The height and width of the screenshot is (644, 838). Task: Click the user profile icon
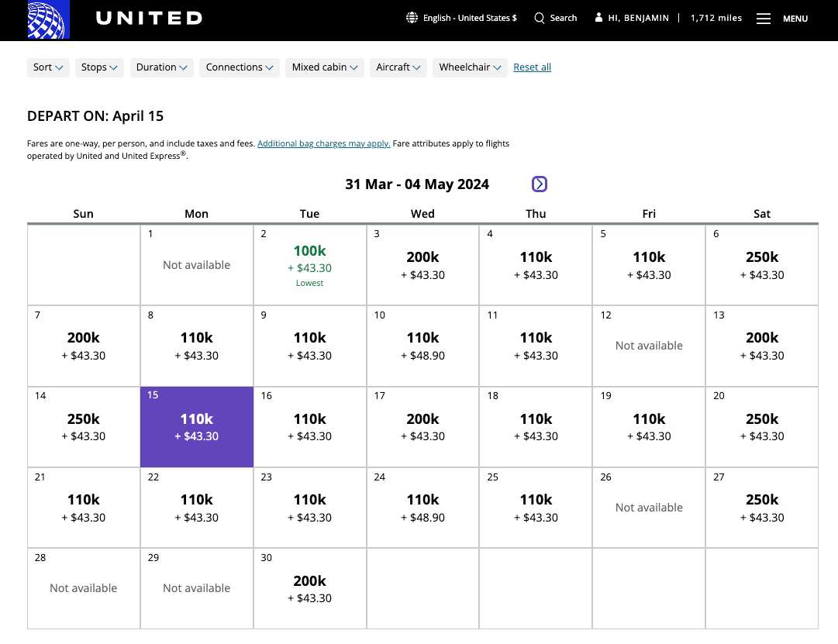pos(598,18)
